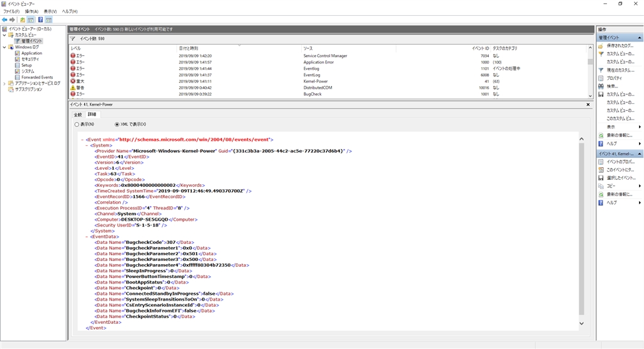Click the blue question mark help toolbar icon
The image size is (644, 349).
41,19
